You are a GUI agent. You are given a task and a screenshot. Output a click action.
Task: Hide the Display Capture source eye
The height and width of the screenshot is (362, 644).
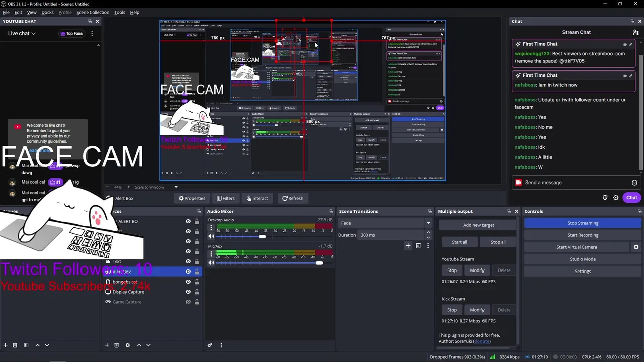188,292
